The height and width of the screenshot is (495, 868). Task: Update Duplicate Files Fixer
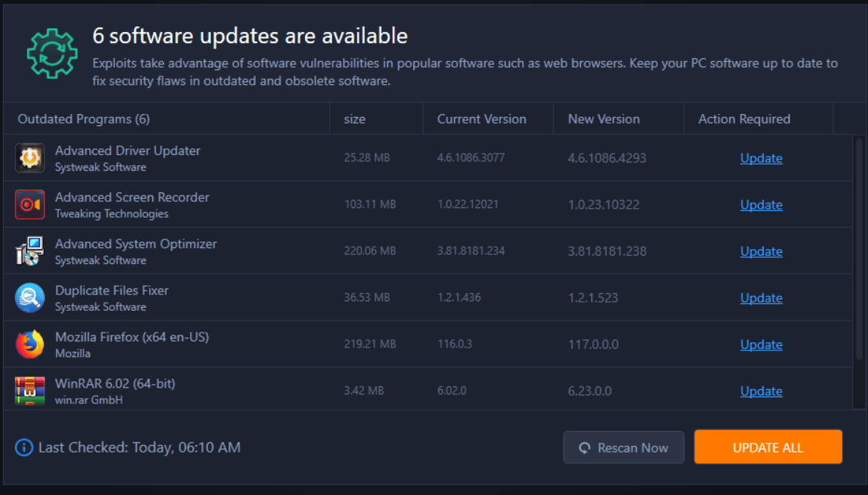click(761, 297)
